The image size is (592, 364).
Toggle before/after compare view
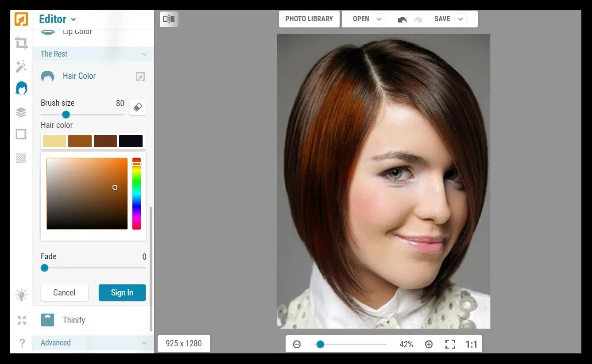click(169, 19)
